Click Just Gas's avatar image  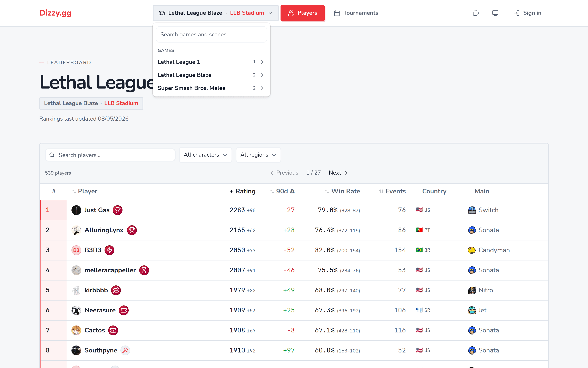(x=76, y=210)
